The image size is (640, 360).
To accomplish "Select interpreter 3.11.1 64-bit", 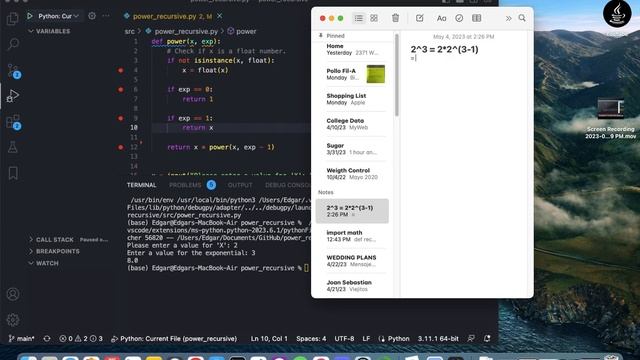I will click(438, 338).
